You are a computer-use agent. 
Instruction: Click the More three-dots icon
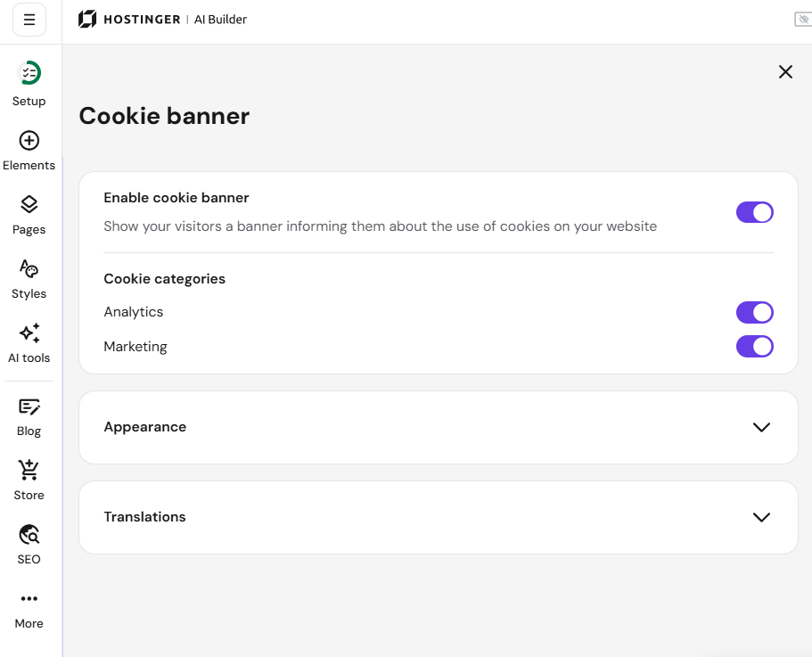pos(29,598)
